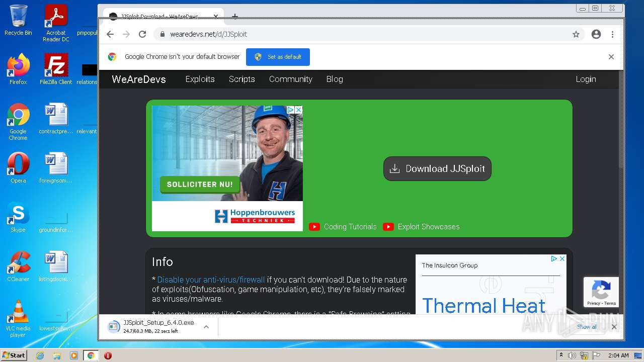The height and width of the screenshot is (362, 644).
Task: Set Chrome as default browser
Action: pyautogui.click(x=278, y=57)
